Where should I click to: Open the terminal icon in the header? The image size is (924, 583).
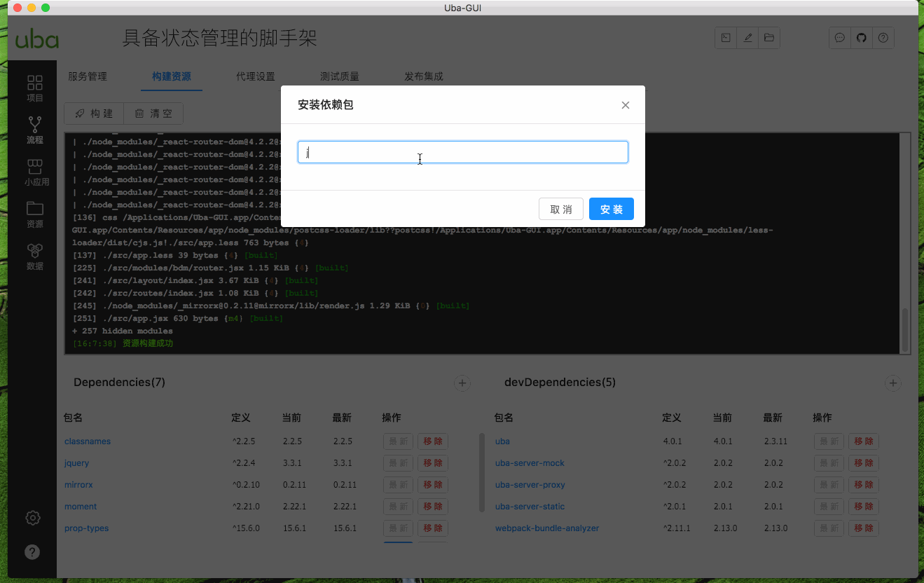click(x=726, y=38)
